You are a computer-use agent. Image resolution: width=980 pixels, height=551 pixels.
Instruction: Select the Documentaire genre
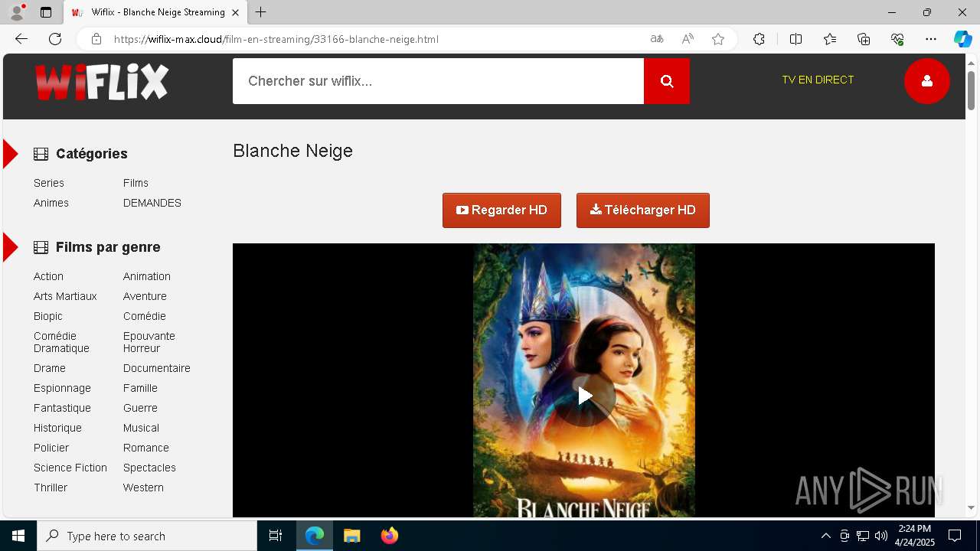[x=157, y=368]
